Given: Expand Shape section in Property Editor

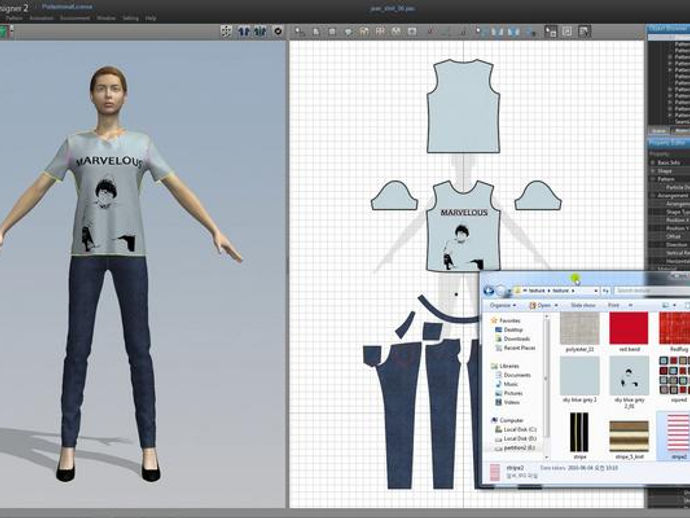Looking at the screenshot, I should point(653,171).
